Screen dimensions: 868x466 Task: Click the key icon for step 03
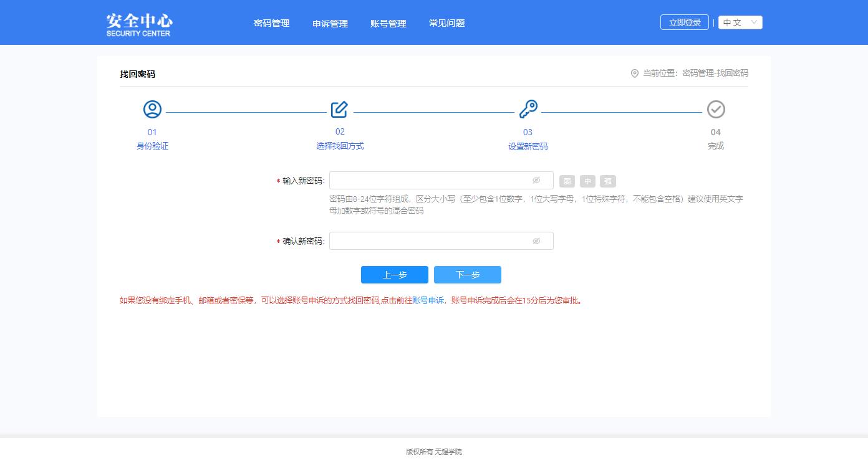[x=528, y=110]
